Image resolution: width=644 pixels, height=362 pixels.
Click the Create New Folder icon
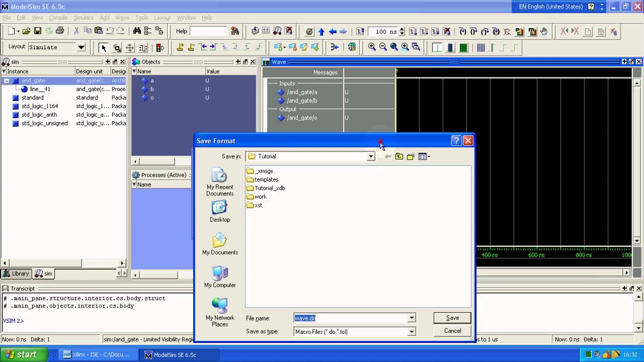pyautogui.click(x=411, y=156)
